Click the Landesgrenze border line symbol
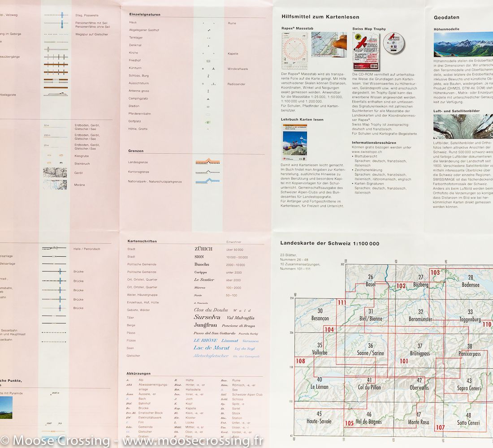The width and height of the screenshot is (493, 448). (x=207, y=162)
